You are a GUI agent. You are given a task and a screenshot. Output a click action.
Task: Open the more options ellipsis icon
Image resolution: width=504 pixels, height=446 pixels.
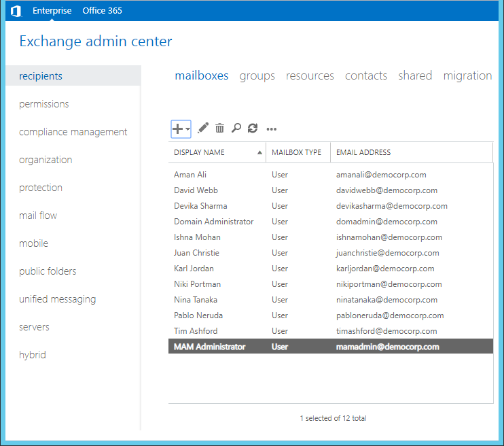[272, 128]
